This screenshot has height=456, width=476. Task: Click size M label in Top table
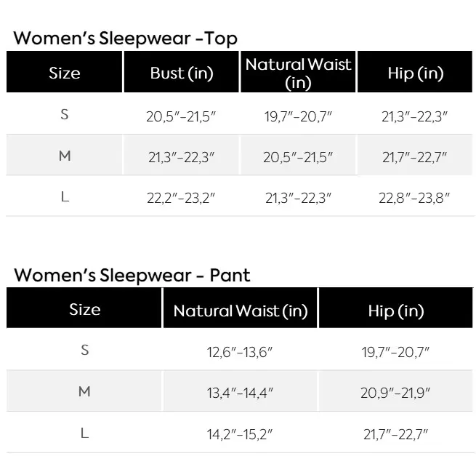pyautogui.click(x=65, y=156)
